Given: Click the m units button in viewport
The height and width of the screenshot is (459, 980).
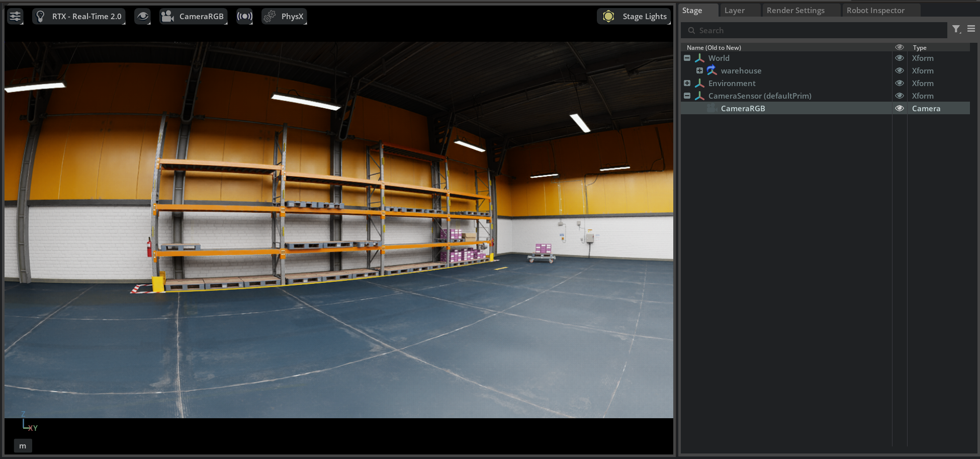Looking at the screenshot, I should click(x=23, y=446).
